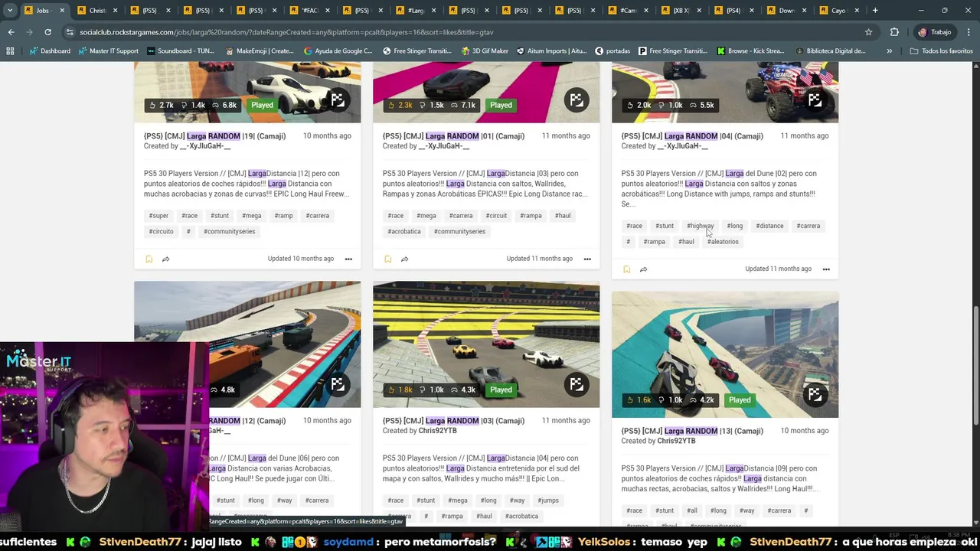Click the #circuit tag on |01| card
Viewport: 980px width, 551px height.
pyautogui.click(x=496, y=216)
